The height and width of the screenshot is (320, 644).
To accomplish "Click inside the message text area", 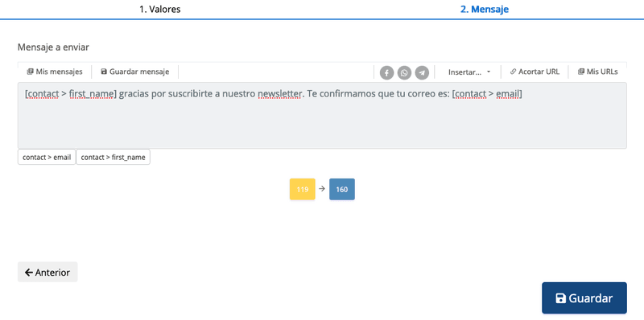I will coord(322,115).
